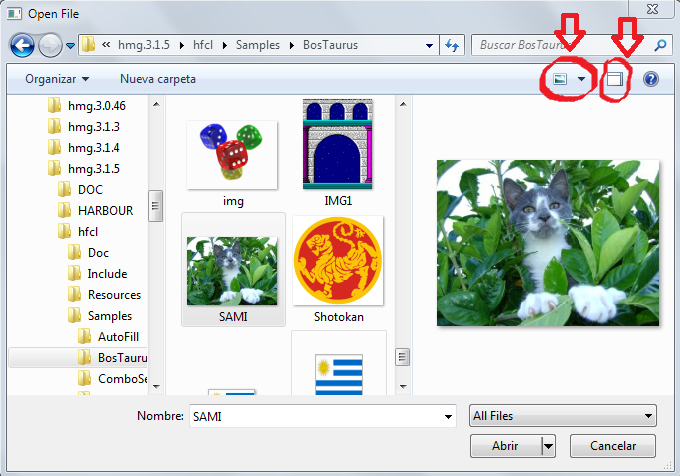
Task: Open the Abrir split-button arrow
Action: (x=548, y=445)
